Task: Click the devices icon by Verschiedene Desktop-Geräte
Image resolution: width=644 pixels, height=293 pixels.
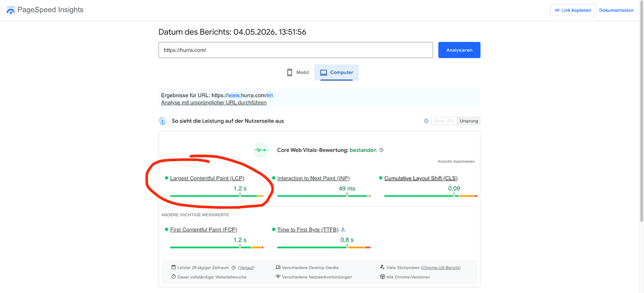Action: (x=278, y=267)
